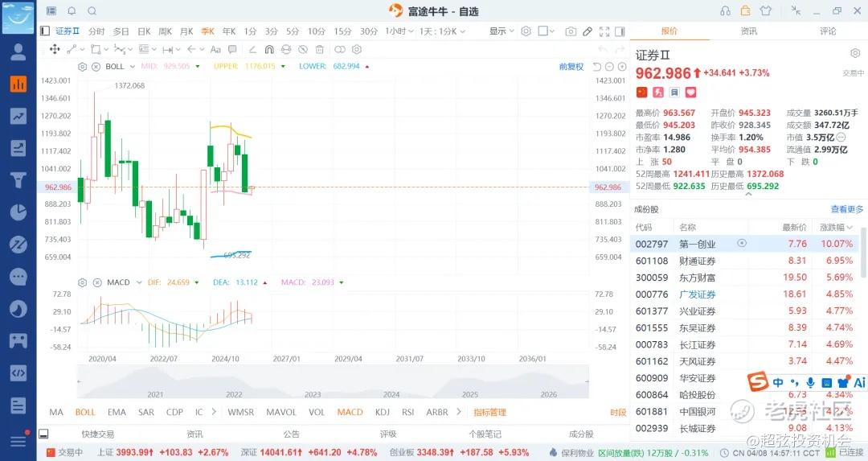Switch to the 分时 tab
The height and width of the screenshot is (461, 868).
point(96,31)
